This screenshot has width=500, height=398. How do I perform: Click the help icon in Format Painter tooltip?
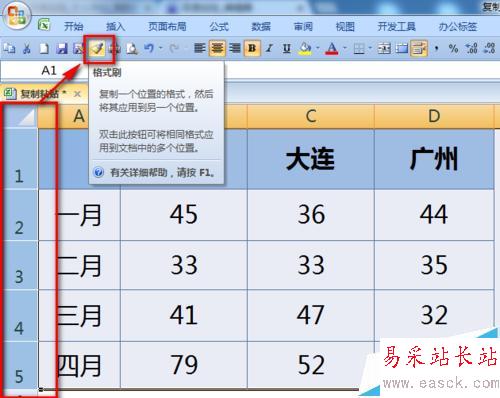click(99, 172)
